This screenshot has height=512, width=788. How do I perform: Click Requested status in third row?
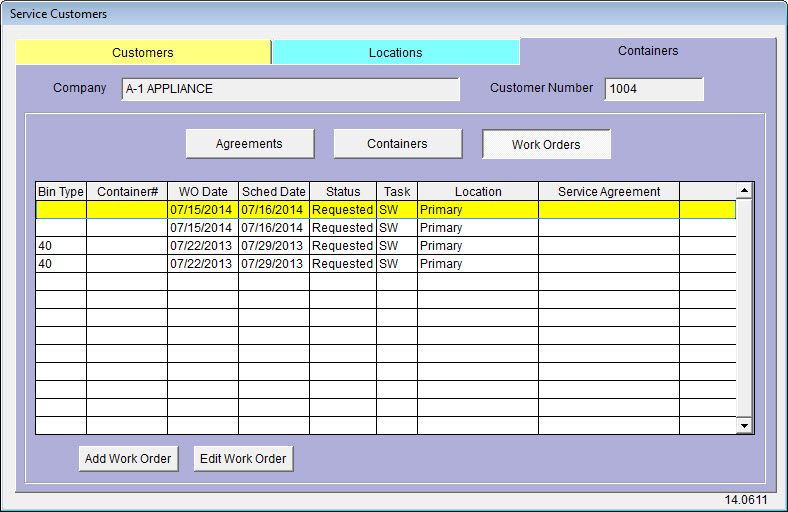pos(342,246)
